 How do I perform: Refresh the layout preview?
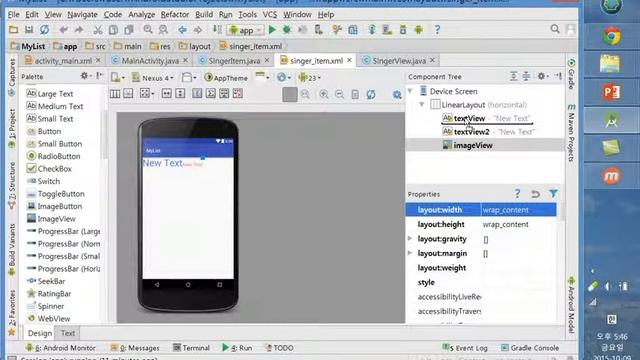point(371,94)
